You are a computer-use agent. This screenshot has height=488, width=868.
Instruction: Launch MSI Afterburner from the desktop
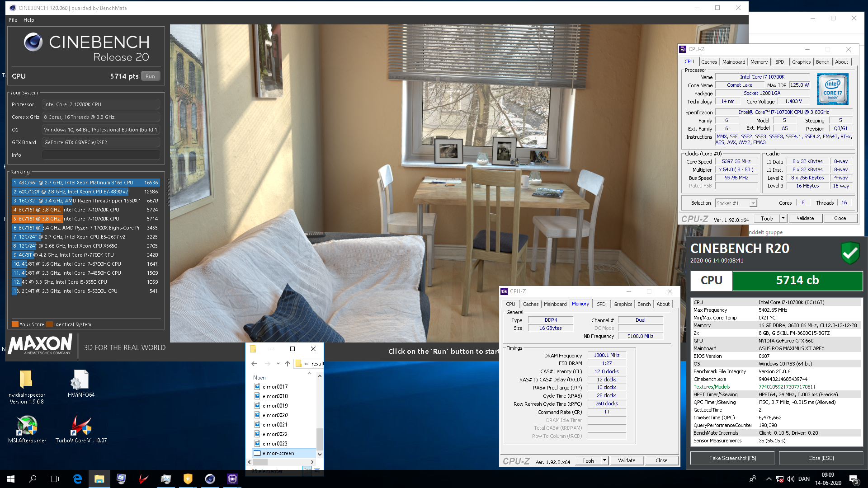[x=27, y=429]
